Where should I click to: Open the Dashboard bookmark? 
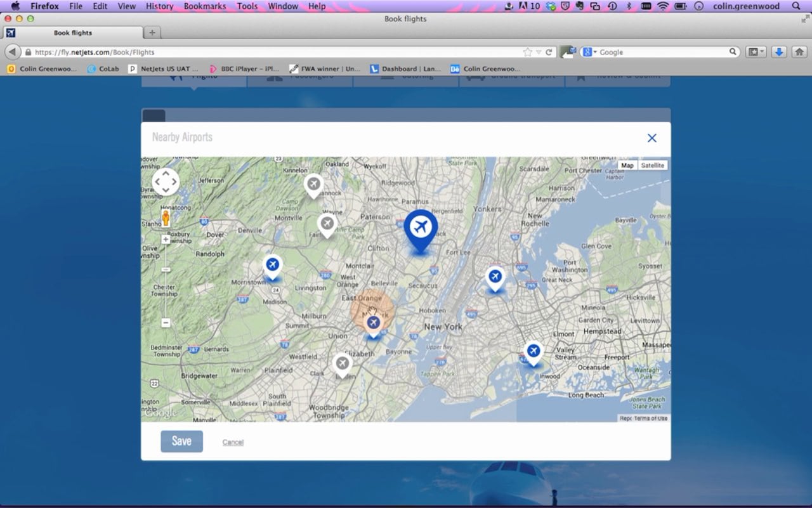[405, 68]
